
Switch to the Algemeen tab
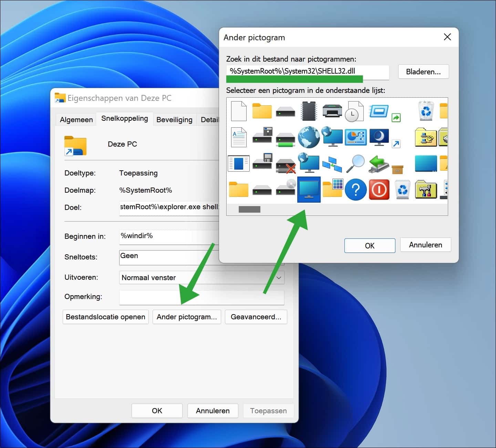coord(76,120)
